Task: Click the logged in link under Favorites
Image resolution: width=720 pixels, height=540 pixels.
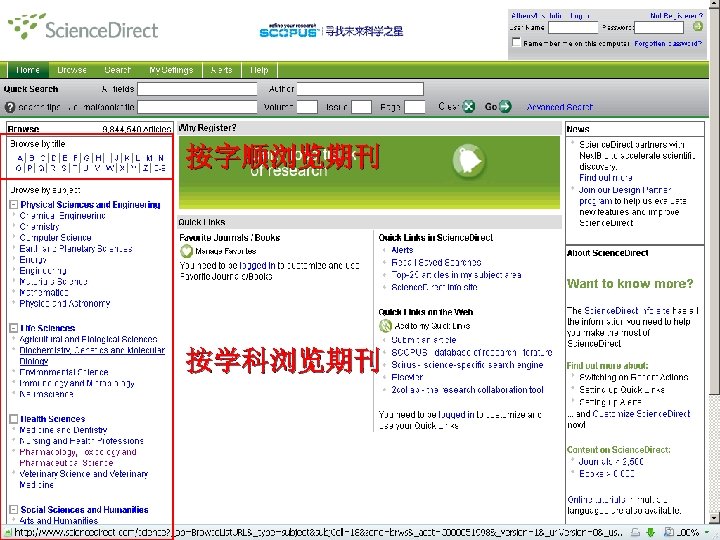Action: 258,265
